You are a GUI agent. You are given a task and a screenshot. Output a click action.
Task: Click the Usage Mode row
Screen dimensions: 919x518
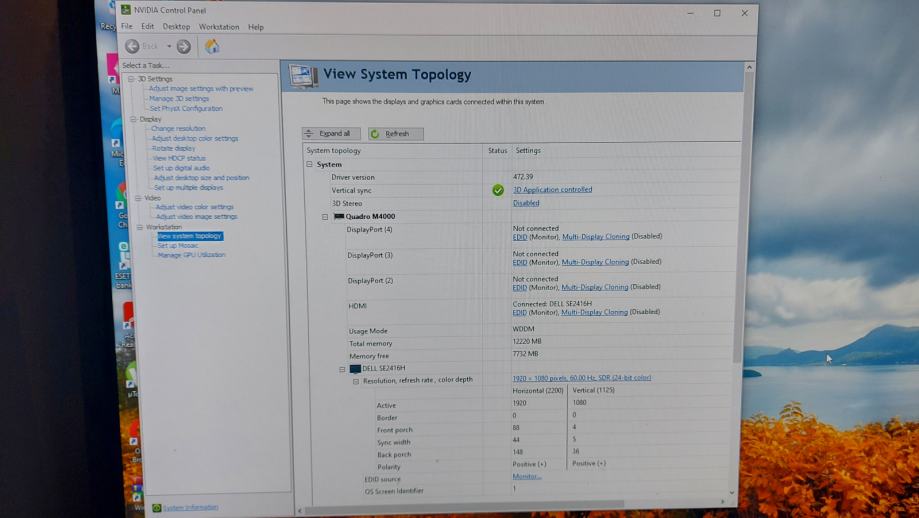click(522, 330)
